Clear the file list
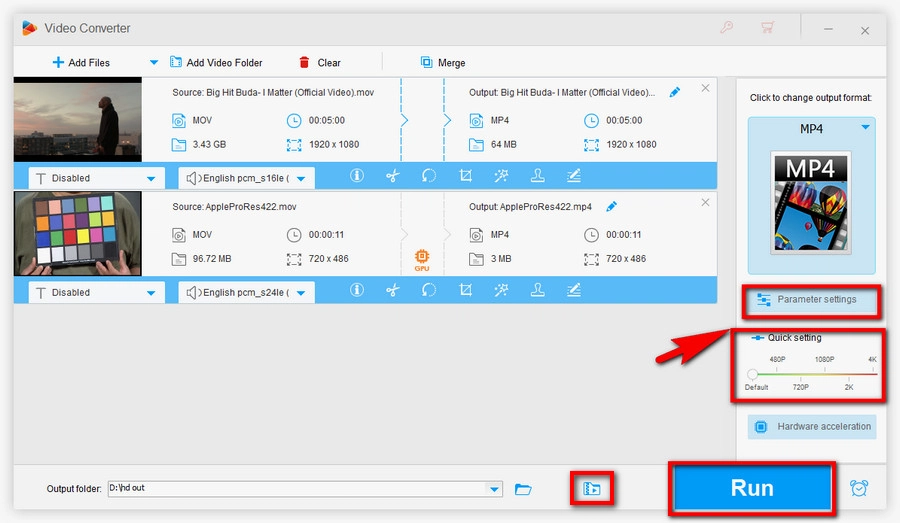Viewport: 900px width, 523px height. [320, 63]
